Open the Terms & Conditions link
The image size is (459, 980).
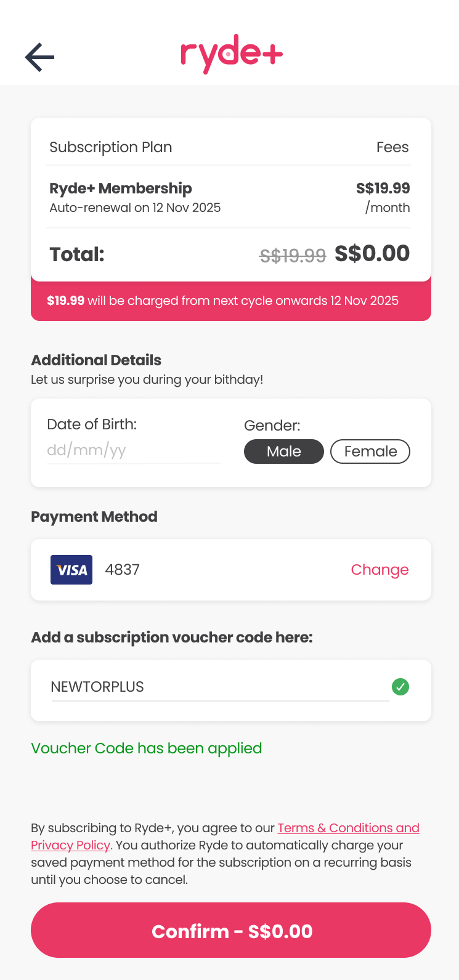(348, 828)
